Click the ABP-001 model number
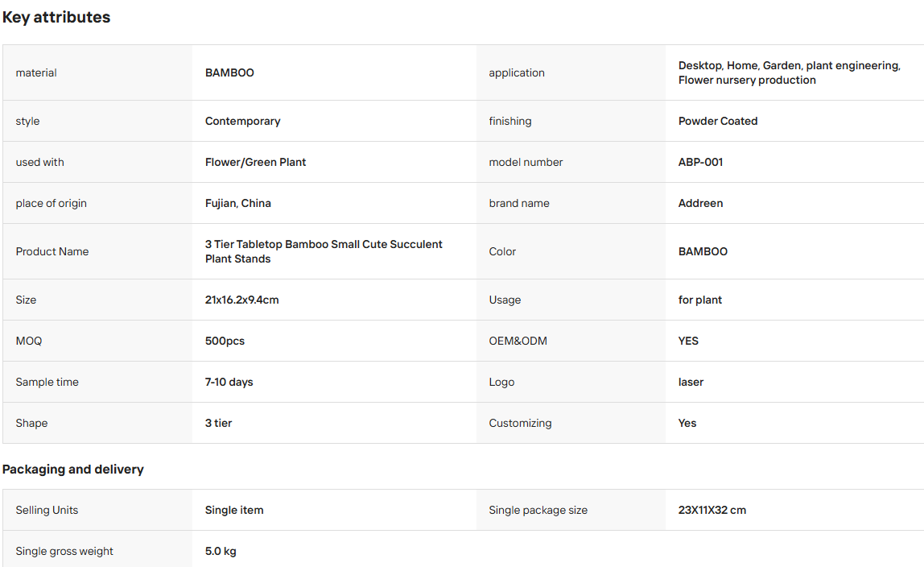Screen dimensions: 924x567 (x=700, y=162)
